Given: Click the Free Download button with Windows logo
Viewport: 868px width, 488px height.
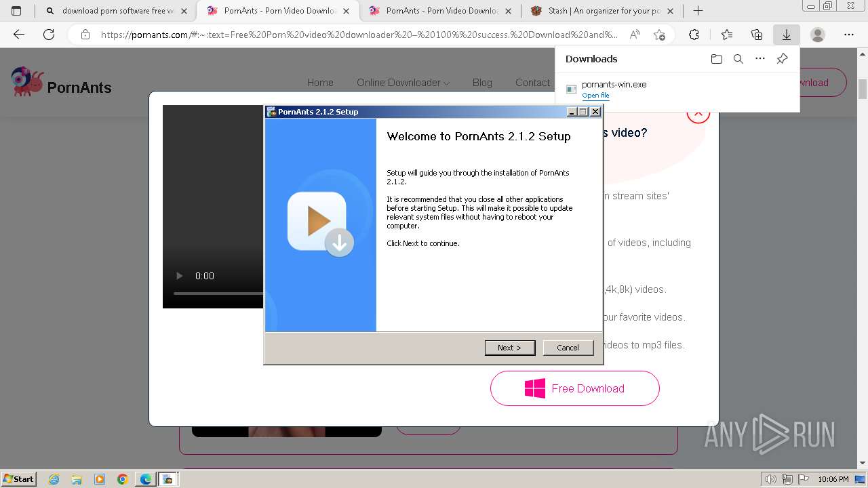Looking at the screenshot, I should point(575,388).
